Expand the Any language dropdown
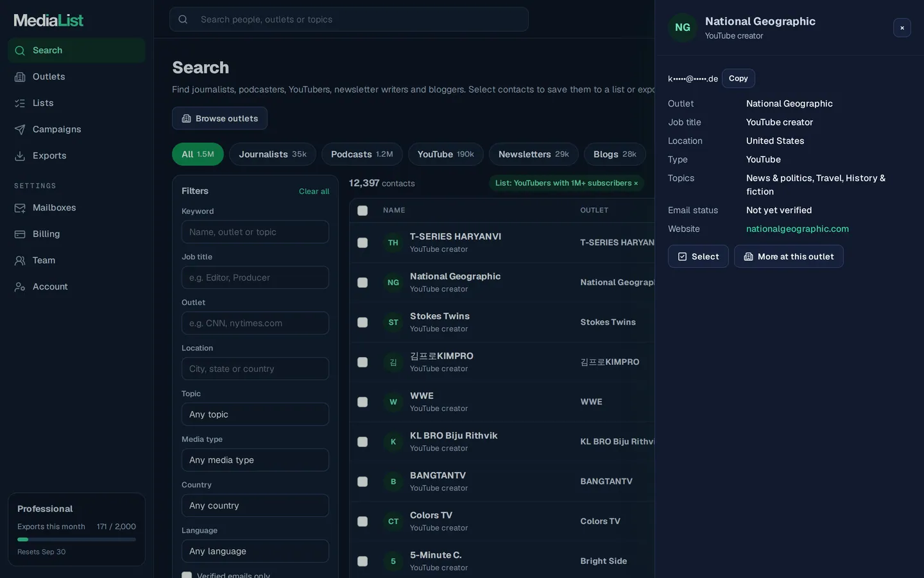The height and width of the screenshot is (578, 924). pos(255,551)
